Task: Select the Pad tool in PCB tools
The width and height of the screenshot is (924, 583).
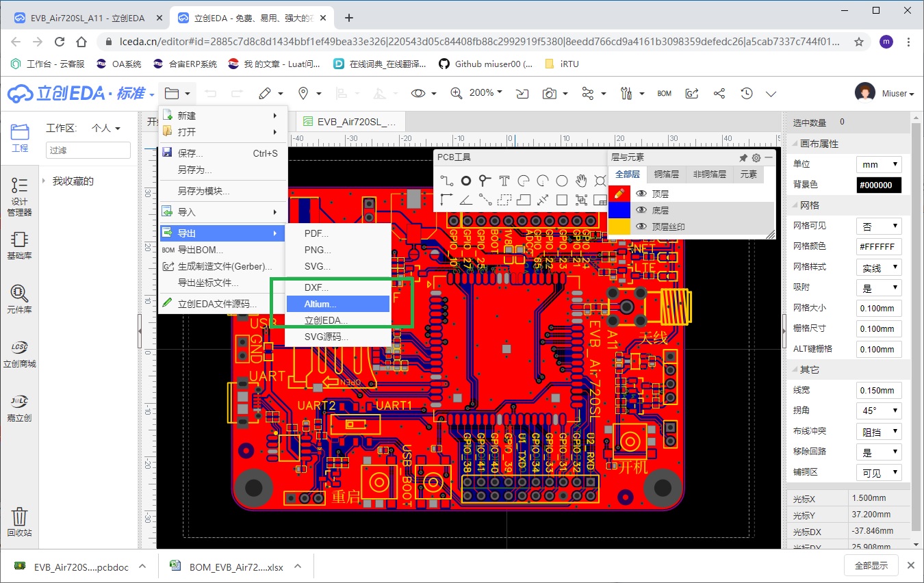Action: click(465, 181)
